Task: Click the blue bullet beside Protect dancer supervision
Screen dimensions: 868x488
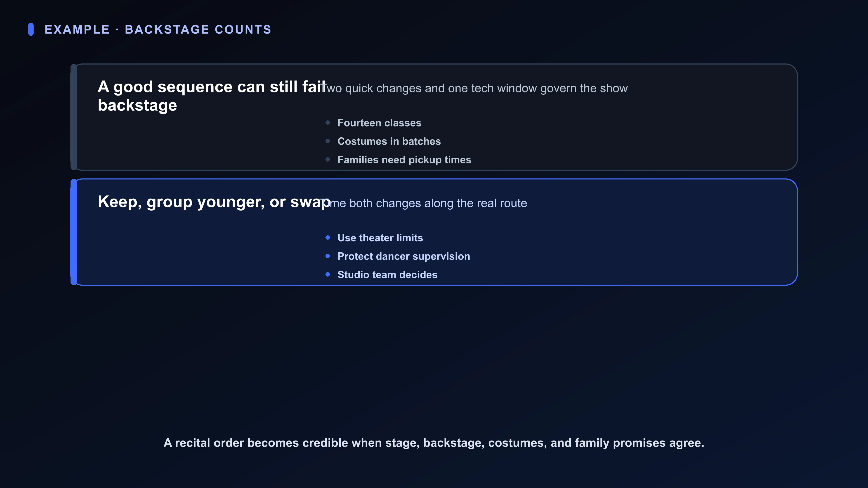Action: (328, 256)
